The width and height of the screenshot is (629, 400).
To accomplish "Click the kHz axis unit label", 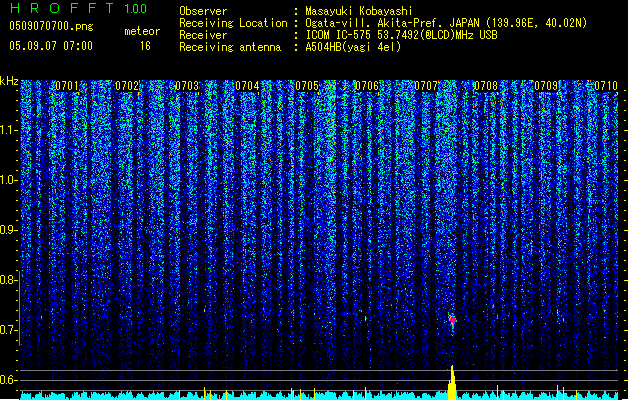I will coord(9,81).
